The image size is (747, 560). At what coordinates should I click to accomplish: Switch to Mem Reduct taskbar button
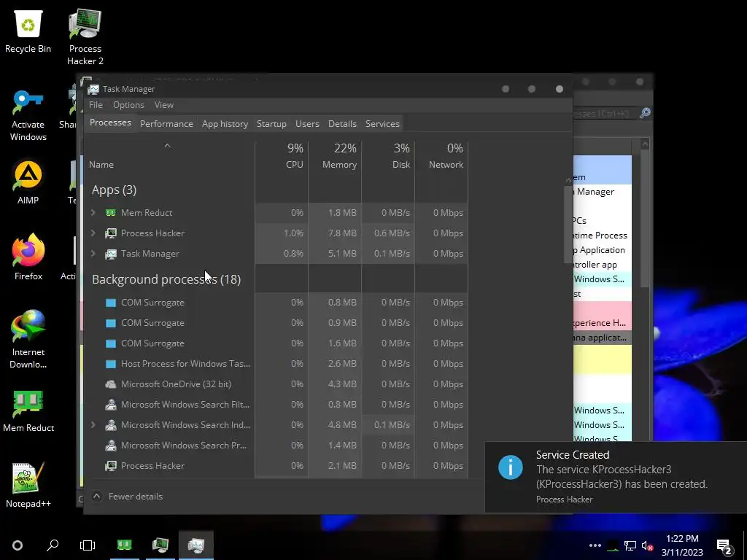124,545
